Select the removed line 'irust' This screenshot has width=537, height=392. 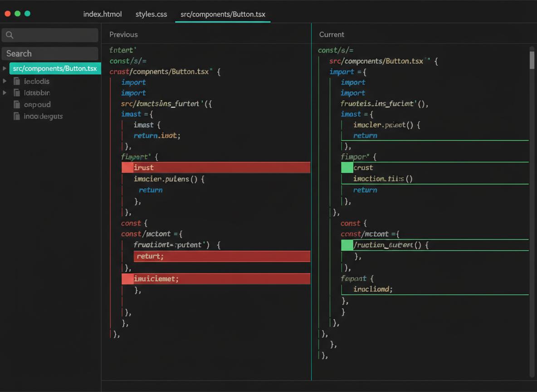tap(216, 167)
